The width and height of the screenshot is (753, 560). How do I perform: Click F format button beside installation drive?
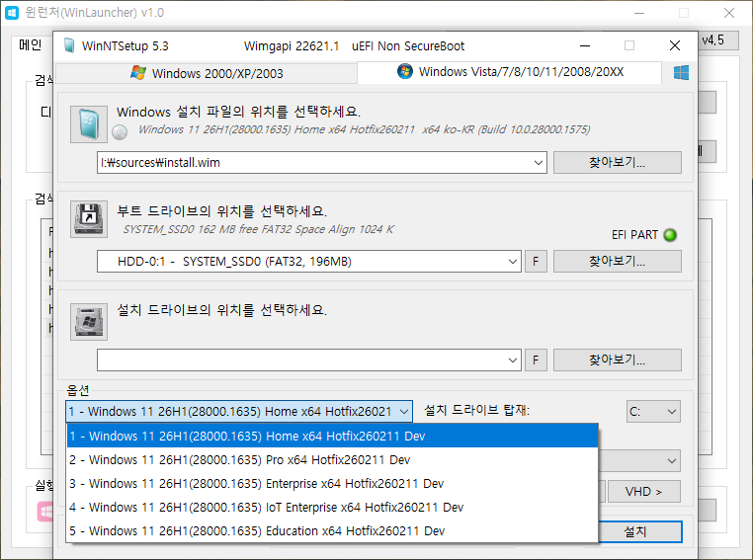(x=536, y=360)
